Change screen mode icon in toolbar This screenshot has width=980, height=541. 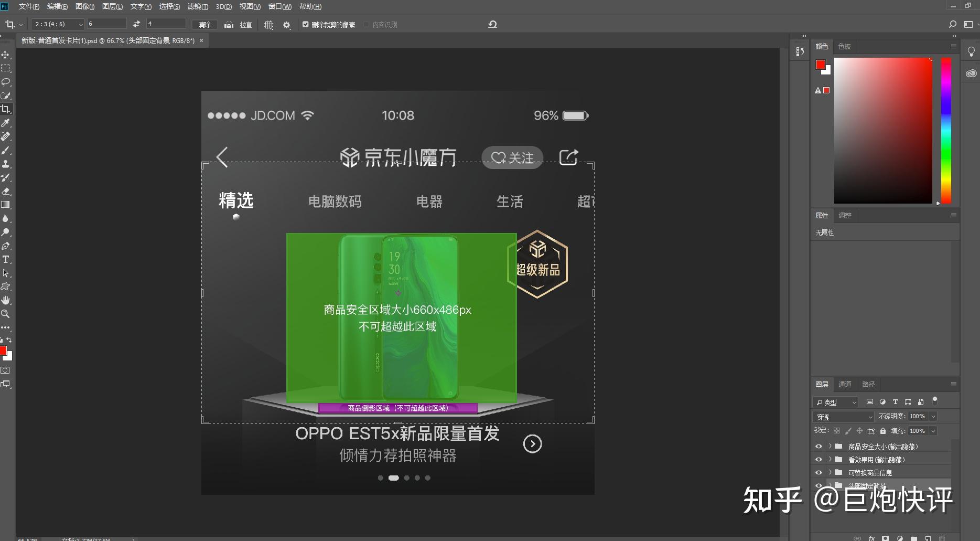click(x=5, y=384)
